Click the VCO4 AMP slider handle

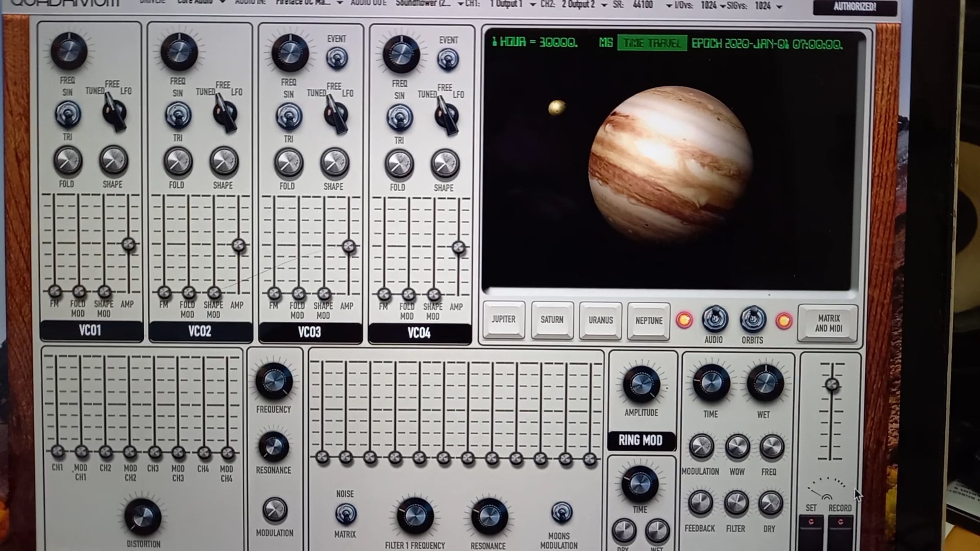point(459,247)
